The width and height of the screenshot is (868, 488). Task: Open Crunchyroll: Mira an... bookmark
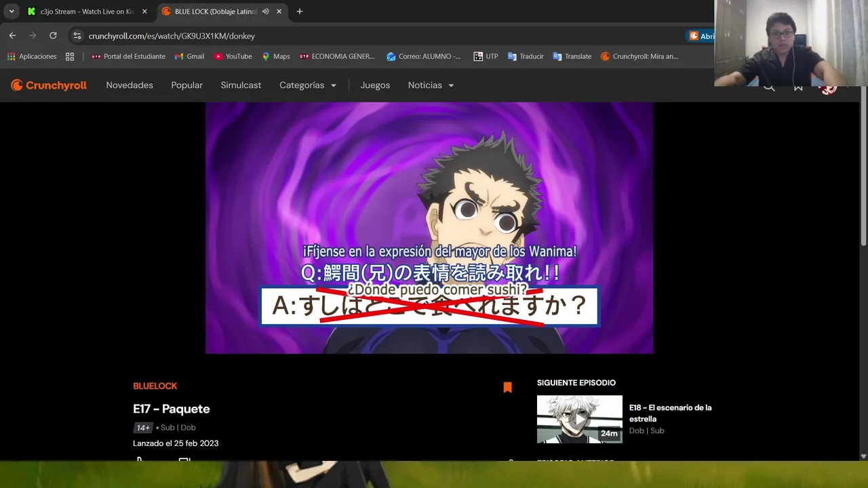639,56
